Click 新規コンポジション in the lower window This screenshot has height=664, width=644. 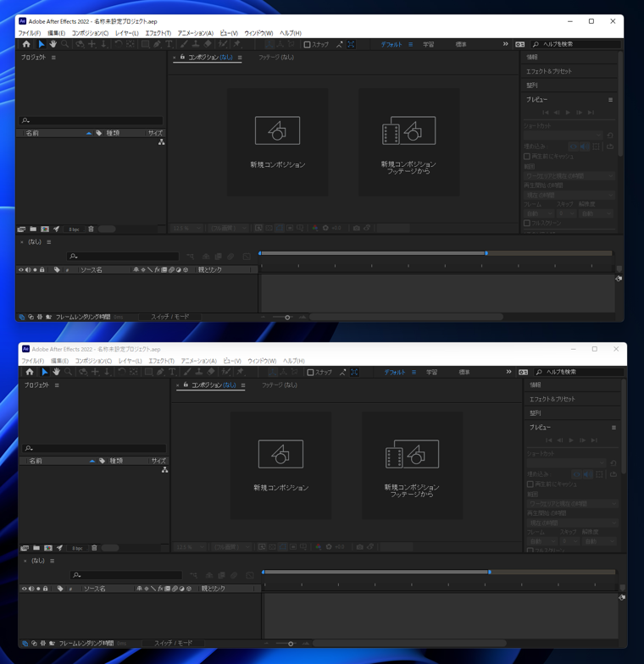click(281, 466)
